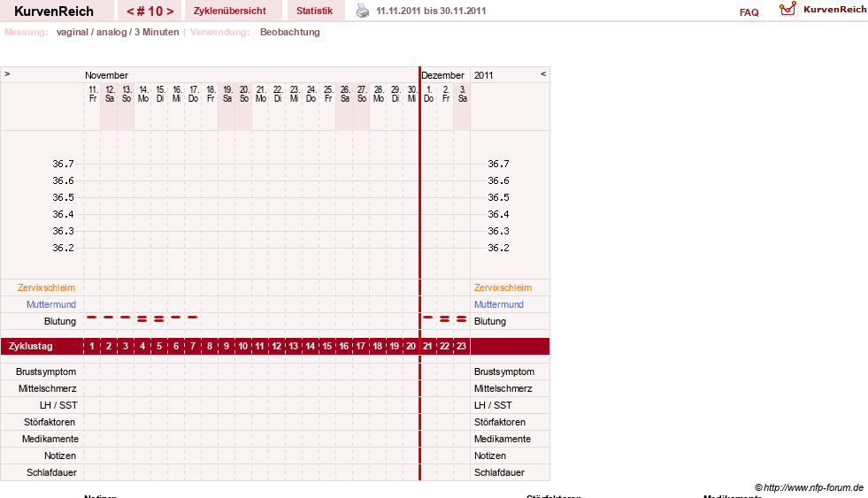Click the KurvenReich title at top left
The image size is (868, 498).
[x=54, y=11]
